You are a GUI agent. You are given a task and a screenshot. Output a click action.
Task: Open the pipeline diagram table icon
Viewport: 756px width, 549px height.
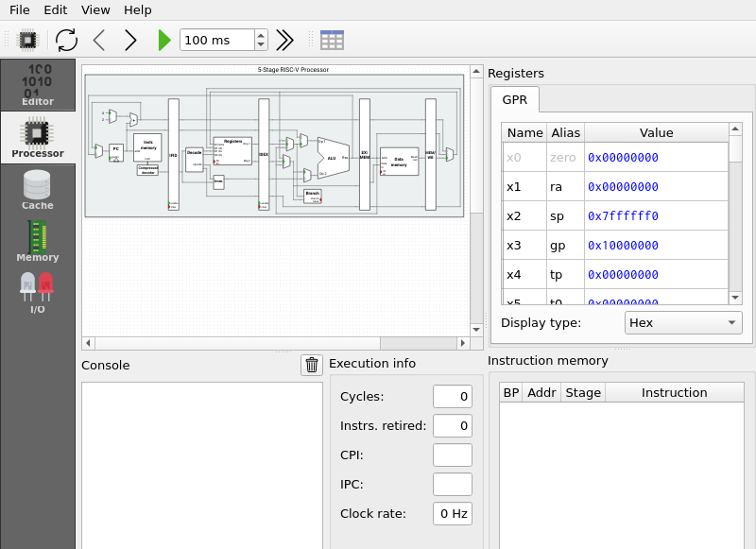pos(332,40)
